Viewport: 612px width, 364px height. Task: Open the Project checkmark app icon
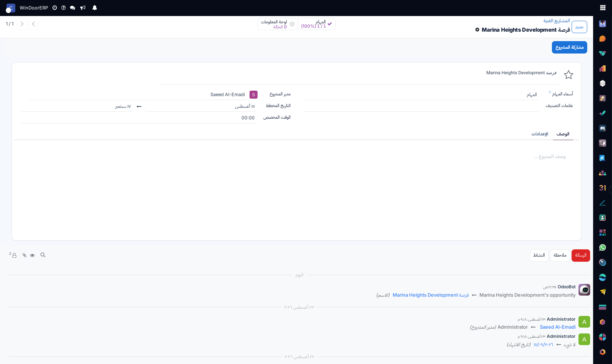pos(602,113)
